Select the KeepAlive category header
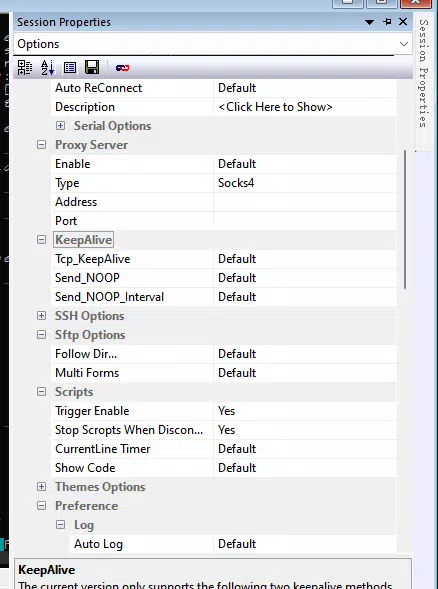 click(83, 240)
